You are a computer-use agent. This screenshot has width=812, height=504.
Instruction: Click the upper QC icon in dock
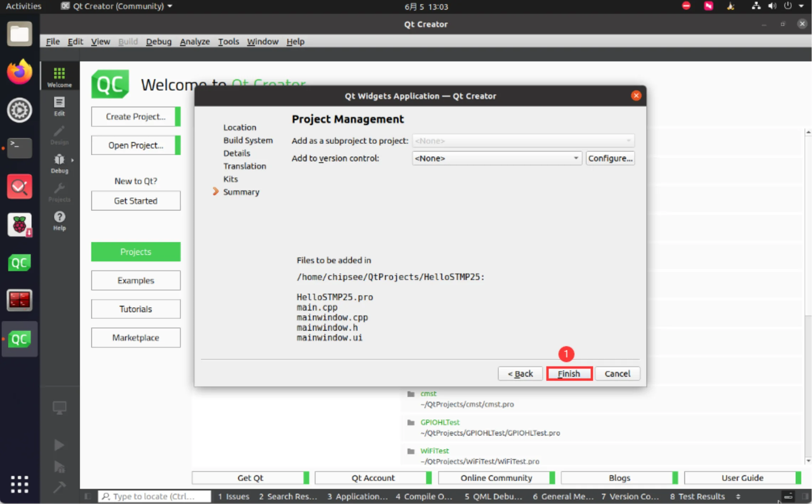click(20, 263)
